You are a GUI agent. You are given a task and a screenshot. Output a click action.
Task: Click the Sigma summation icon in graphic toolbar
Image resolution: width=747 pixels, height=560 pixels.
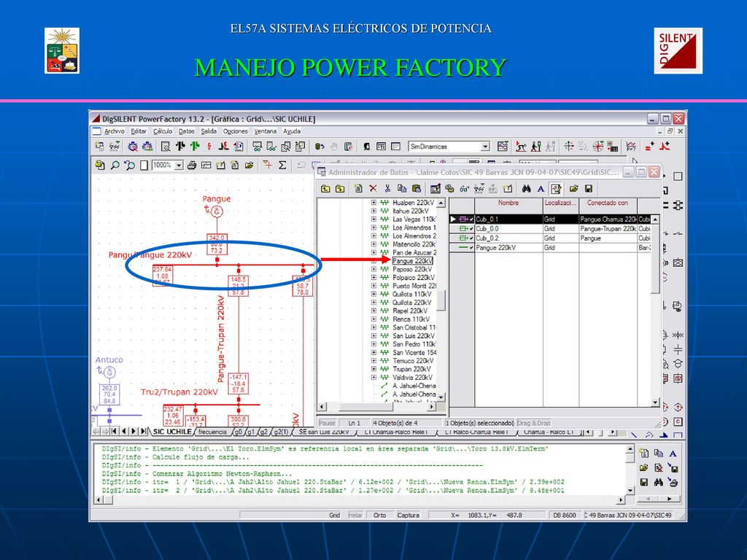click(282, 166)
